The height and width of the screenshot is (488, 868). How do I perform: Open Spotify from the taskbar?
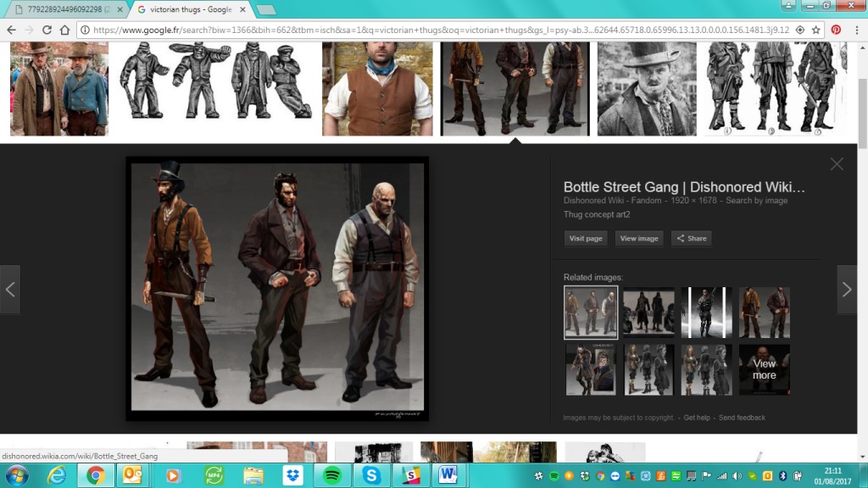coord(332,475)
